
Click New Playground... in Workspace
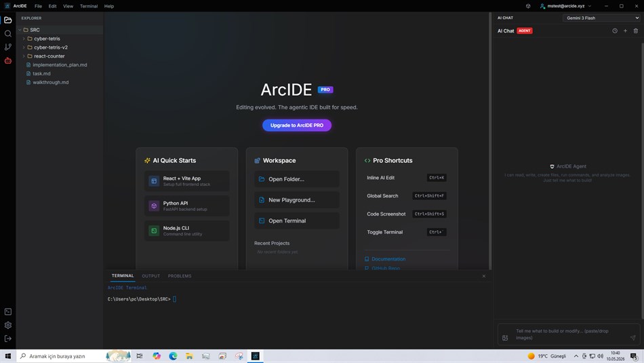click(296, 199)
